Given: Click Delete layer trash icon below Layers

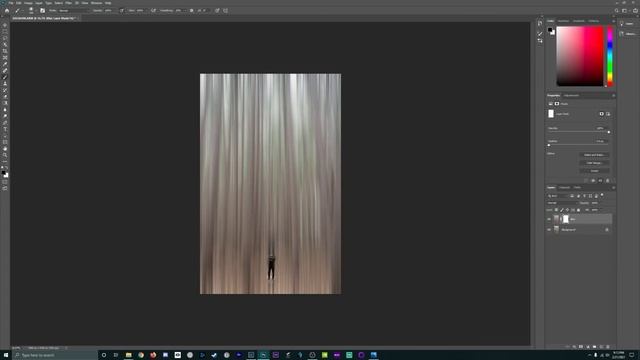Looking at the screenshot, I should coord(608,347).
